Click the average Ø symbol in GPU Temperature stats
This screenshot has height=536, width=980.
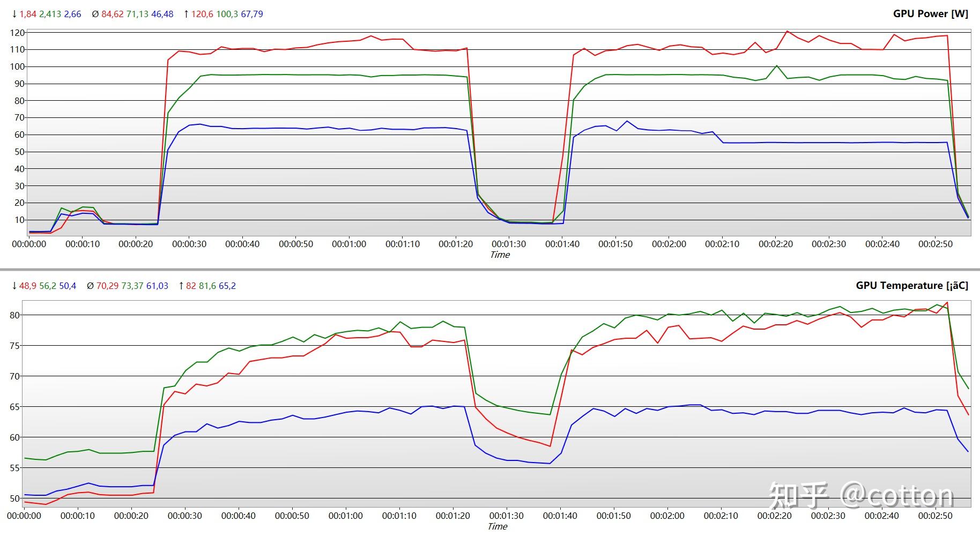point(90,286)
